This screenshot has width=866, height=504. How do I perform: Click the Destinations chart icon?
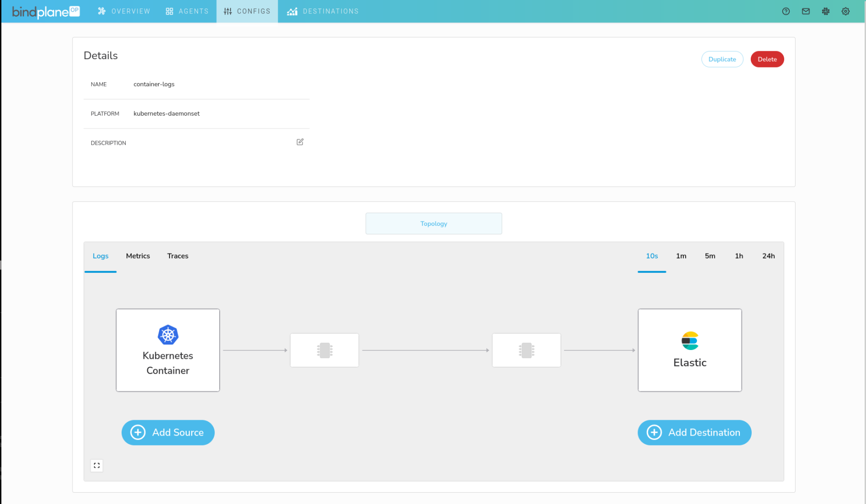pos(292,11)
